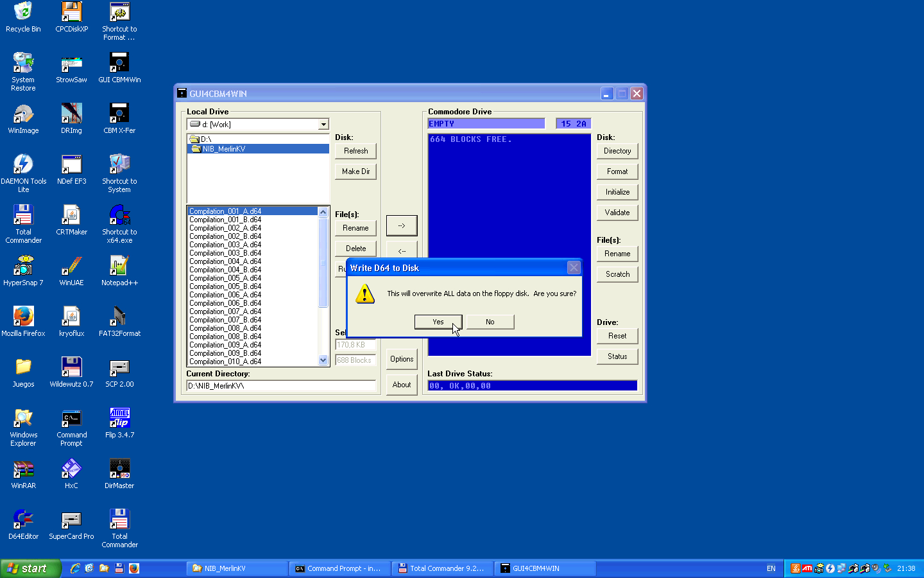Click the Initialize disk button
This screenshot has width=924, height=578.
[617, 192]
